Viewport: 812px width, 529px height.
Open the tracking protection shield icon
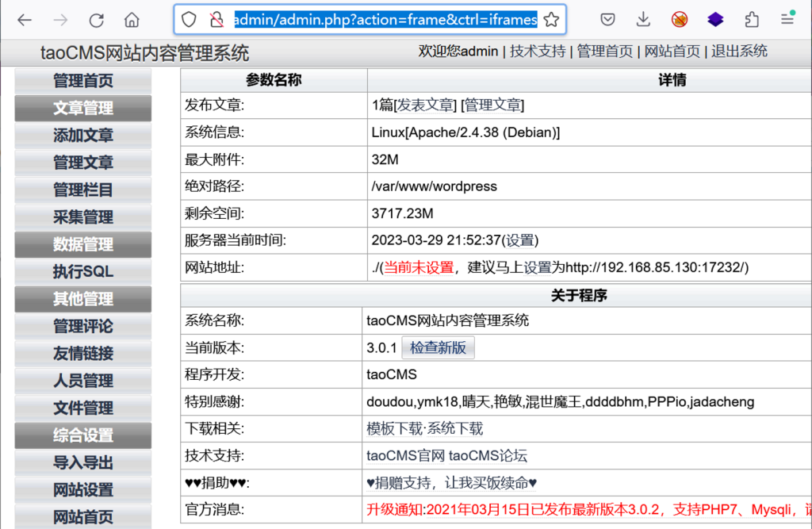tap(189, 20)
